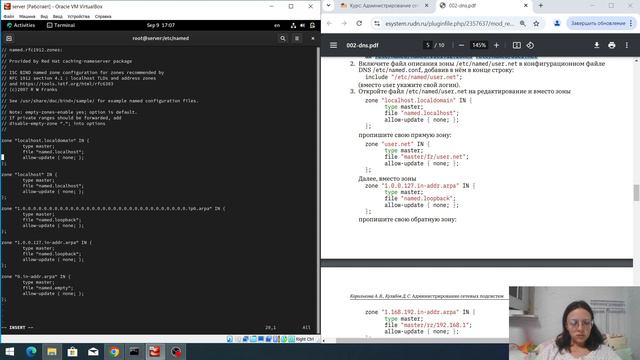Switch the en keyboard layout indicator
Viewport: 640px width, 360px height.
click(277, 25)
